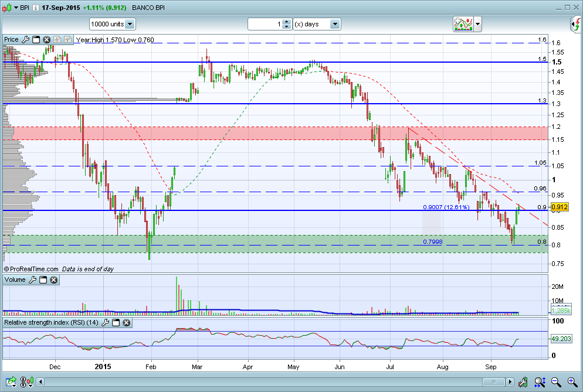Open the BPI instrument info icon

(35, 8)
